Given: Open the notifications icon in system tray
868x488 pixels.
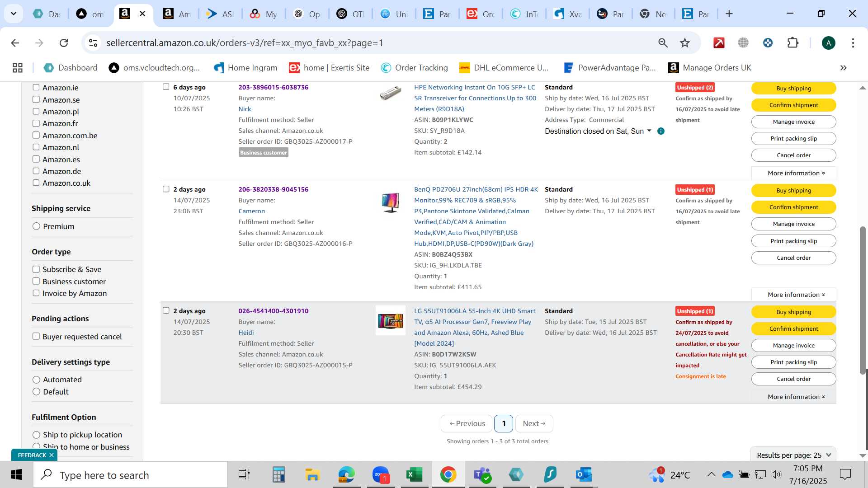Looking at the screenshot, I should (845, 474).
